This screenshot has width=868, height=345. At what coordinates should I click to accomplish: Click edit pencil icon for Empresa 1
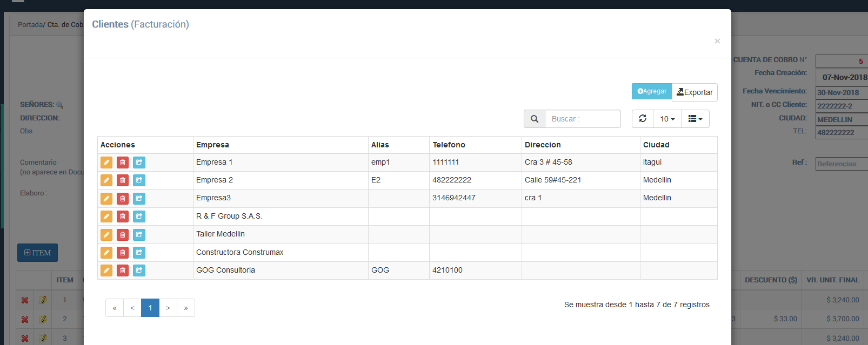point(106,163)
